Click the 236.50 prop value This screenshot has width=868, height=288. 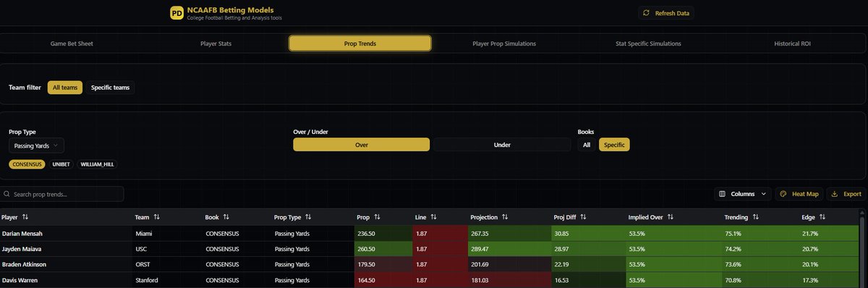(367, 234)
